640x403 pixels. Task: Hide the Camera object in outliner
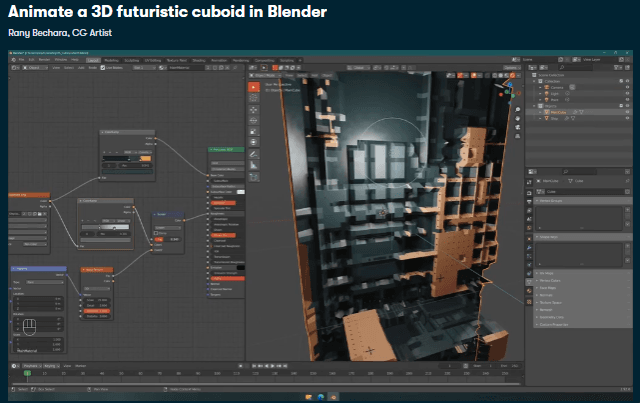[627, 87]
